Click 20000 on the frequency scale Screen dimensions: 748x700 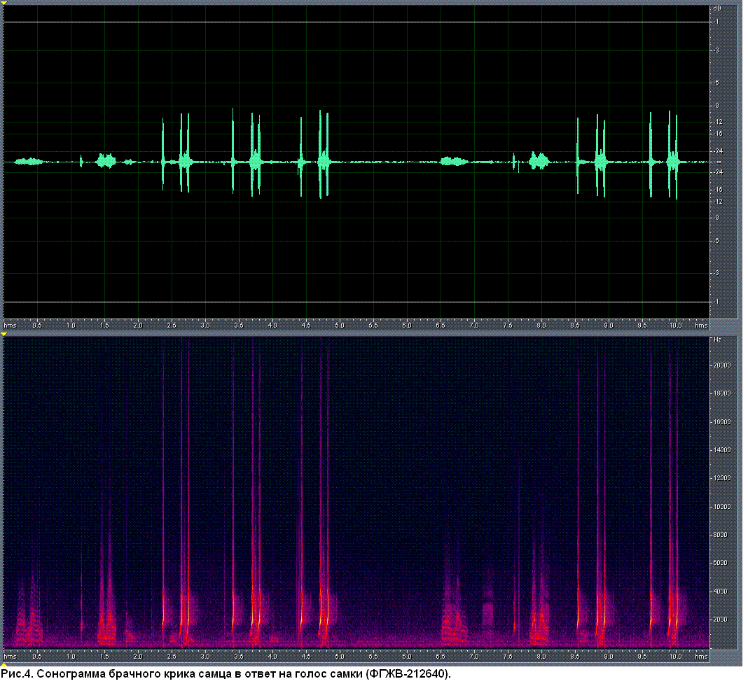[x=722, y=365]
